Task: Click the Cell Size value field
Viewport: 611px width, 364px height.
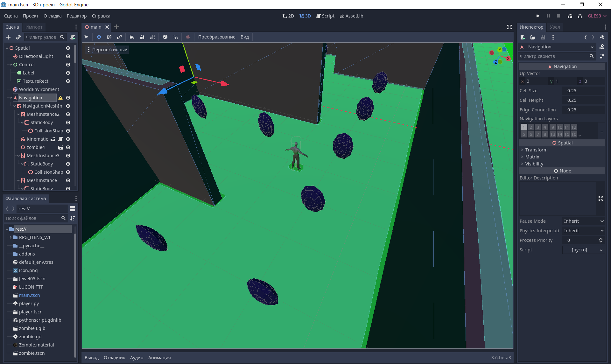Action: pyautogui.click(x=583, y=91)
